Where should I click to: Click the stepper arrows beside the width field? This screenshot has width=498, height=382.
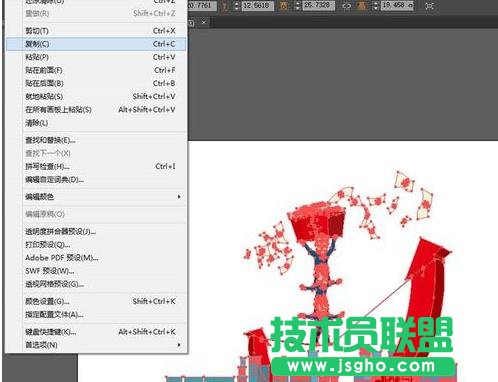coord(298,6)
